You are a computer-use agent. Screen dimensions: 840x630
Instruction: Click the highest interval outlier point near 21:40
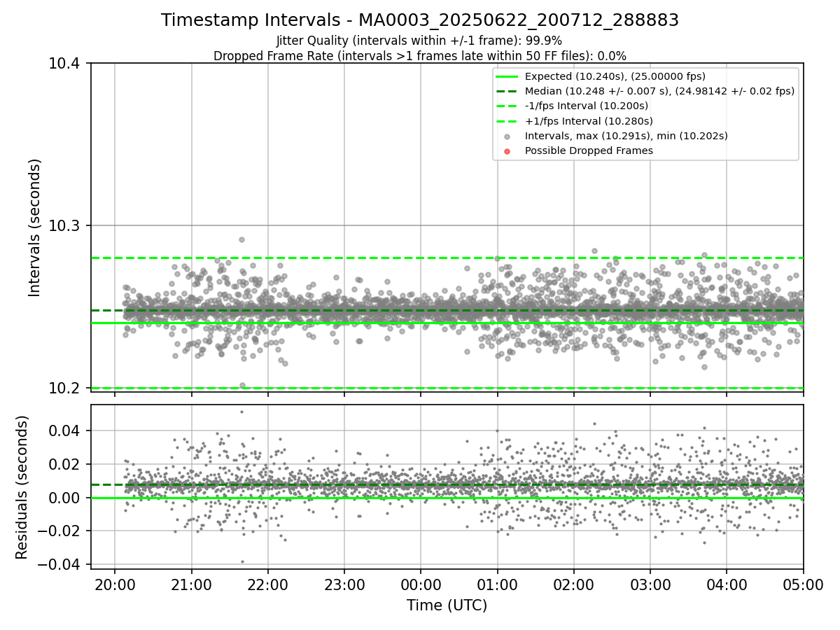pos(241,239)
